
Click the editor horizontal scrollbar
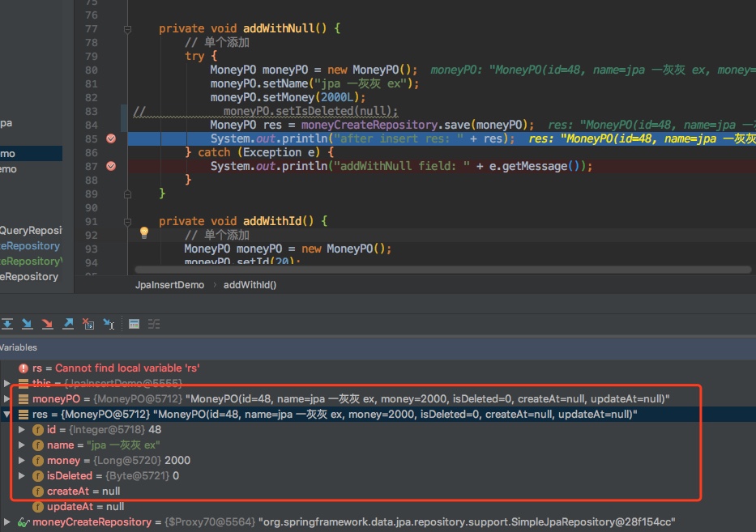pos(446,270)
